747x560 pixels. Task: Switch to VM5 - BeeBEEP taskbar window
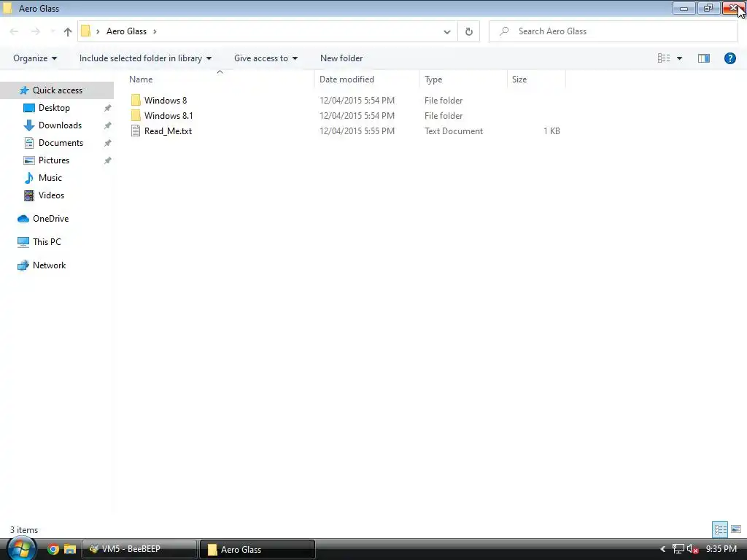(139, 549)
